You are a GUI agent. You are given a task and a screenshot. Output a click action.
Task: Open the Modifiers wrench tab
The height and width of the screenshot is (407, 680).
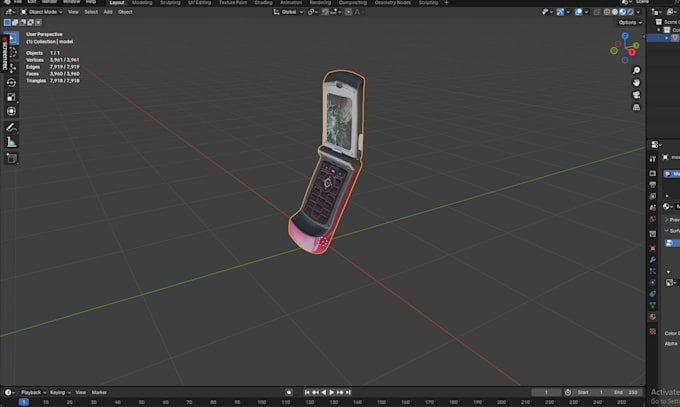(653, 259)
